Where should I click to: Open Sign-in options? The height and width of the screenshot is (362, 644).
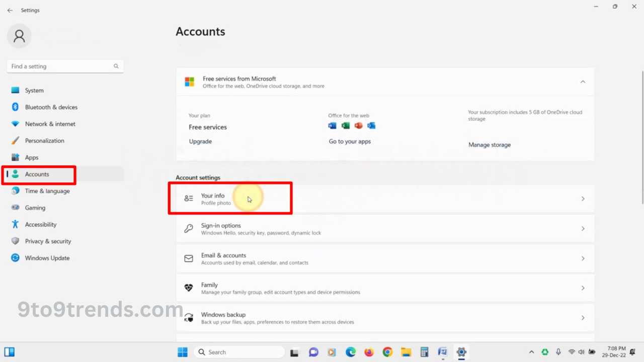(385, 229)
